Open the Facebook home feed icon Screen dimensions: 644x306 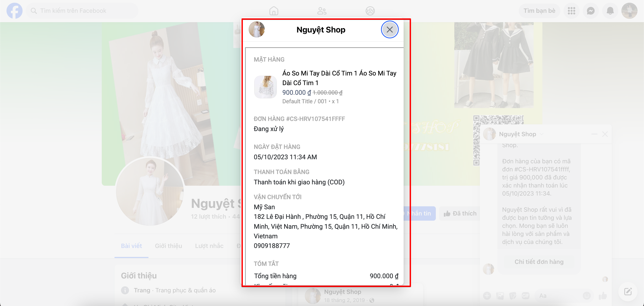[x=274, y=11]
